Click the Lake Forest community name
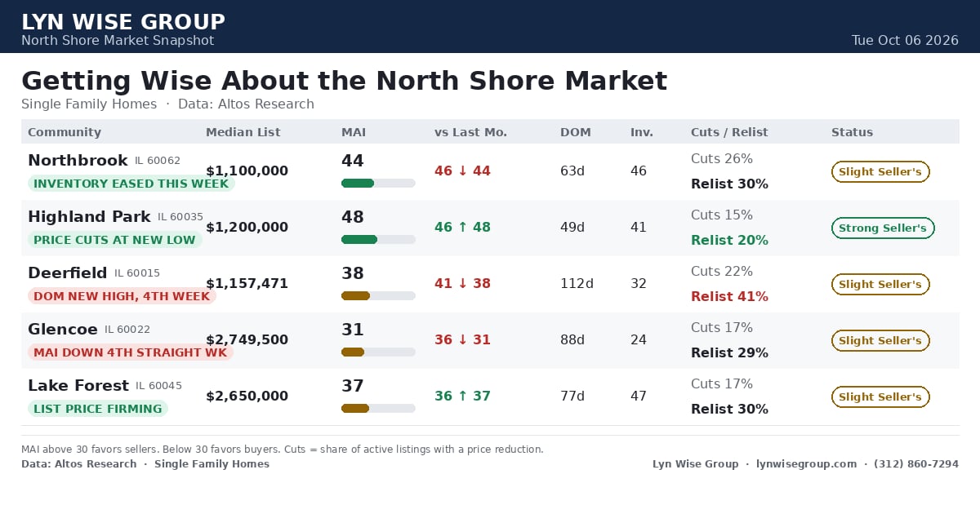The image size is (980, 514). [x=78, y=386]
